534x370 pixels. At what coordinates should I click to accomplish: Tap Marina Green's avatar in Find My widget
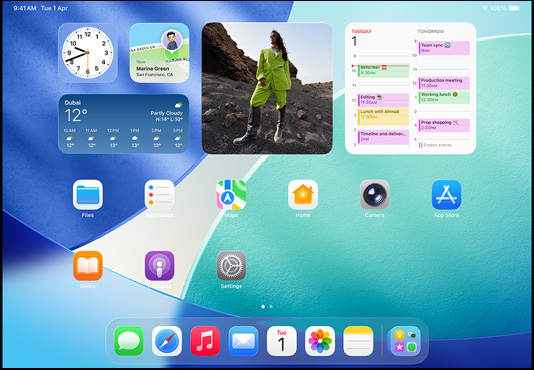click(172, 40)
